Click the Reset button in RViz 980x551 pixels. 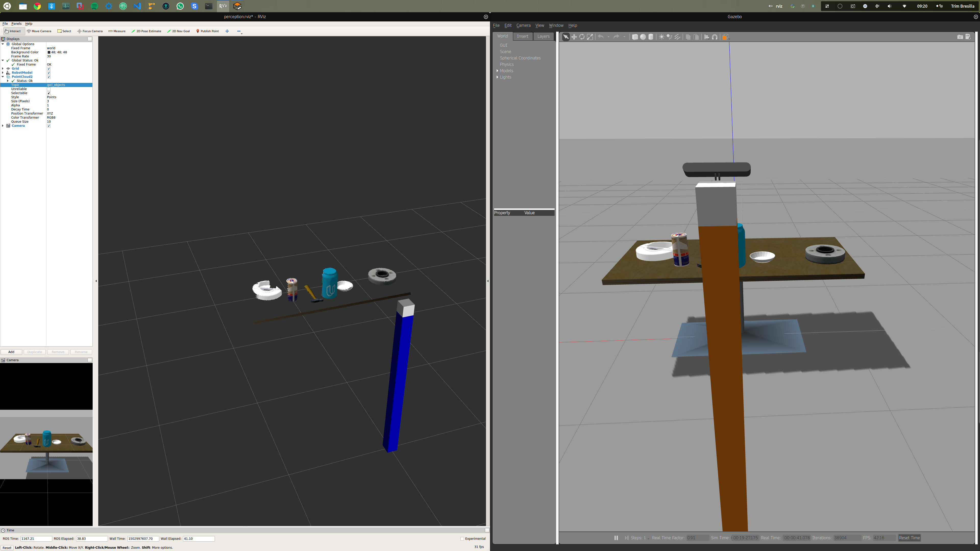[x=7, y=548]
